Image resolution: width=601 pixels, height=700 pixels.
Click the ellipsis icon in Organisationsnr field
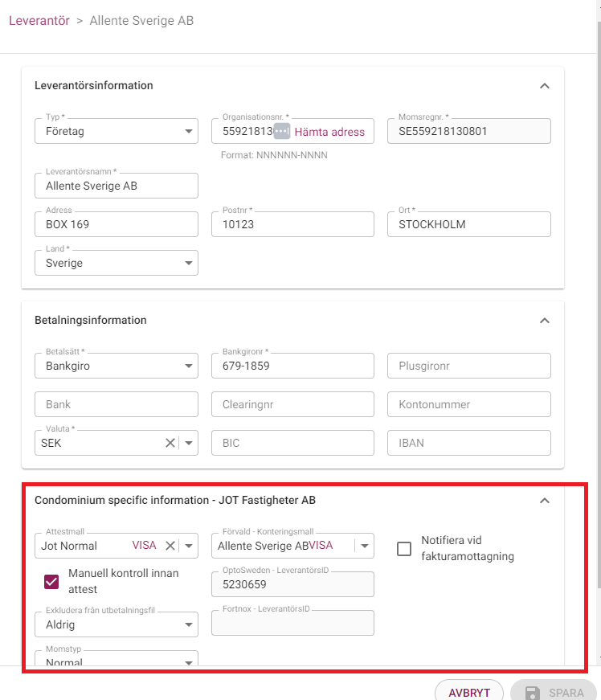point(281,131)
